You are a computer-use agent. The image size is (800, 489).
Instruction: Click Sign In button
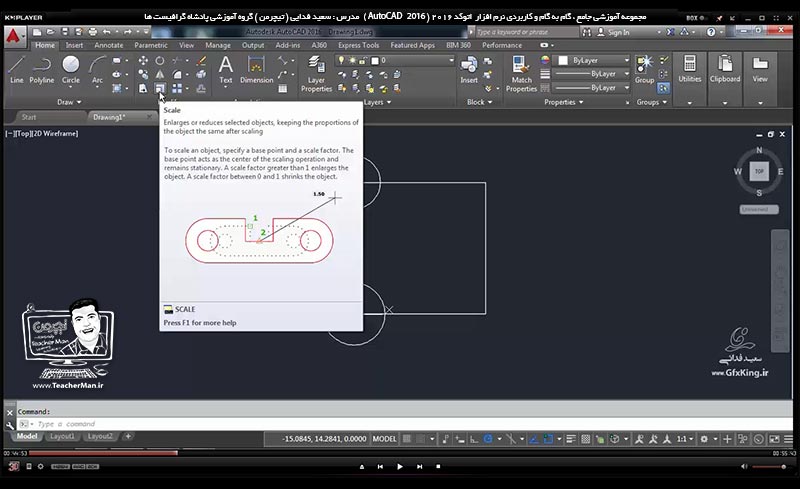point(613,32)
